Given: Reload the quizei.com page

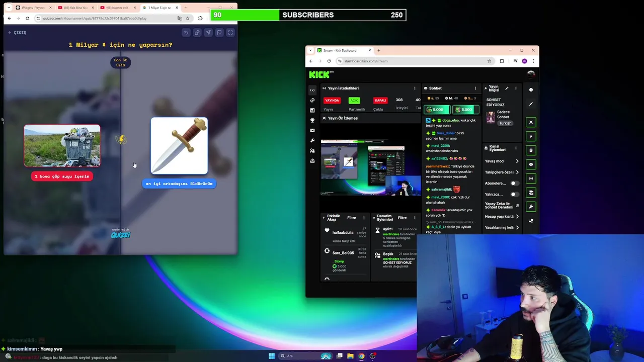Looking at the screenshot, I should pyautogui.click(x=27, y=18).
